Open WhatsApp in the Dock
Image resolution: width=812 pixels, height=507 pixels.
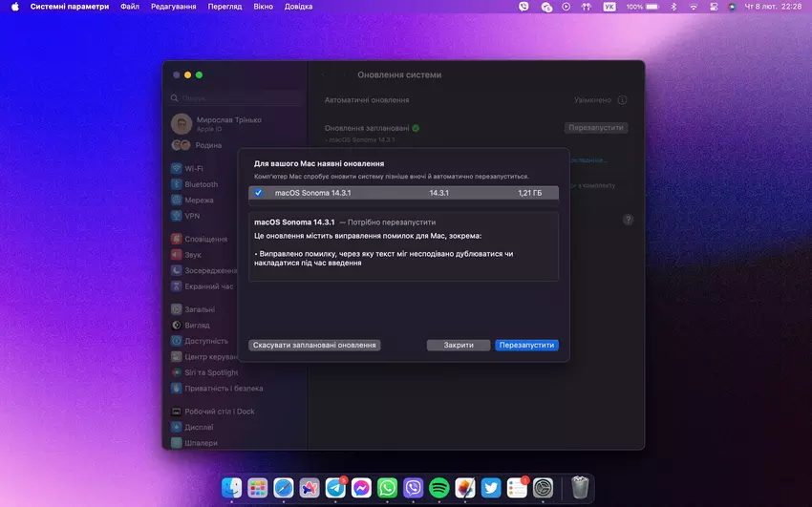(387, 488)
